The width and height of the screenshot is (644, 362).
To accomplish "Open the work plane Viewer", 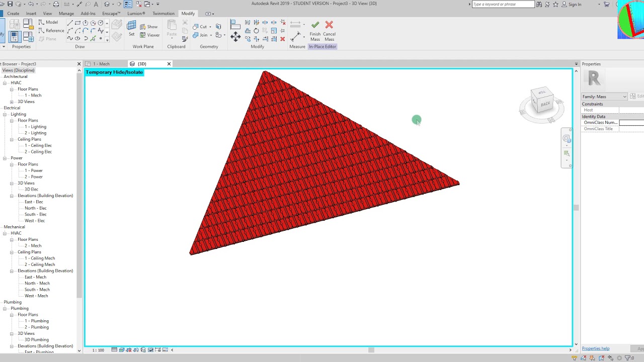I will click(150, 35).
